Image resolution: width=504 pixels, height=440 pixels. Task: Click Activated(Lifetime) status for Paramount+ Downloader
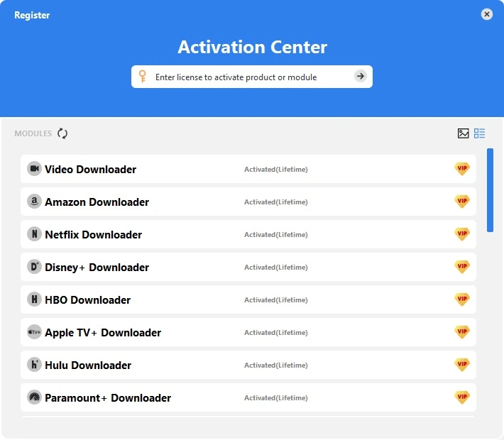coord(276,398)
